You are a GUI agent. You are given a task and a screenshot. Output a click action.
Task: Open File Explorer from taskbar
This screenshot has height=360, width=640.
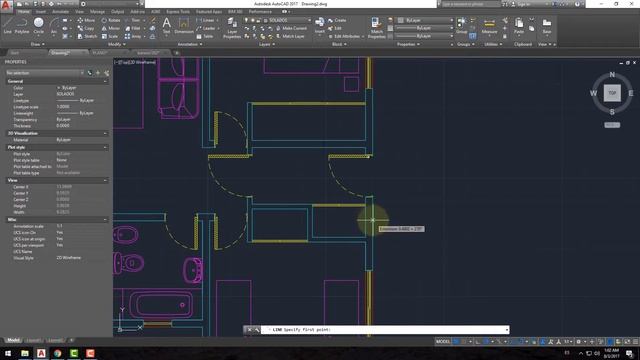24,353
